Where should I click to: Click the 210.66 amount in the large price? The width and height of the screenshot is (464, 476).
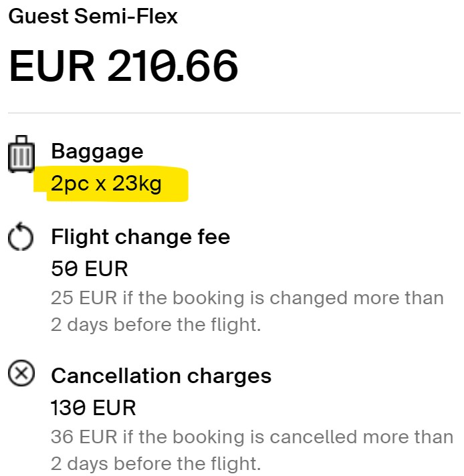(x=172, y=66)
